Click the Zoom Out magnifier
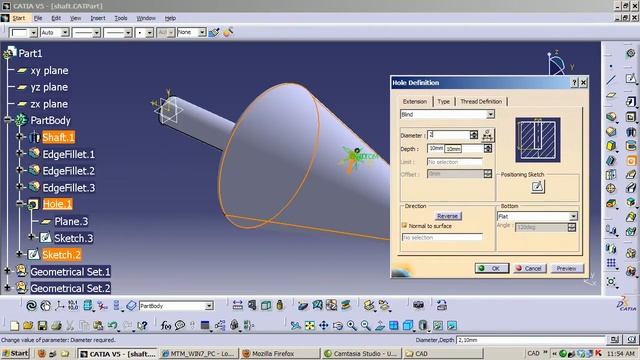Image resolution: width=640 pixels, height=360 pixels. click(366, 325)
